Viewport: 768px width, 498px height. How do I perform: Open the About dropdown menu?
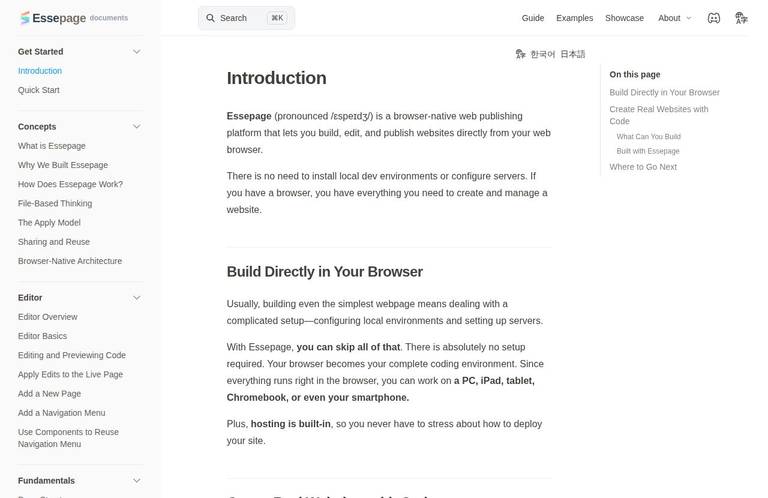[674, 18]
